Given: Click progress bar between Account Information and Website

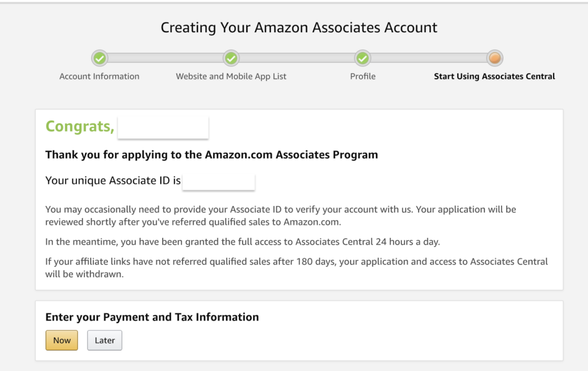Looking at the screenshot, I should [165, 58].
